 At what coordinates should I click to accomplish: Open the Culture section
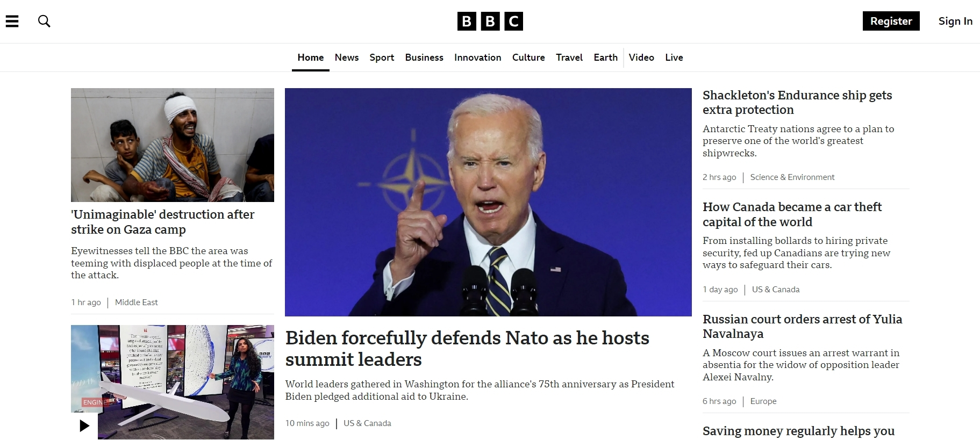[x=528, y=57]
